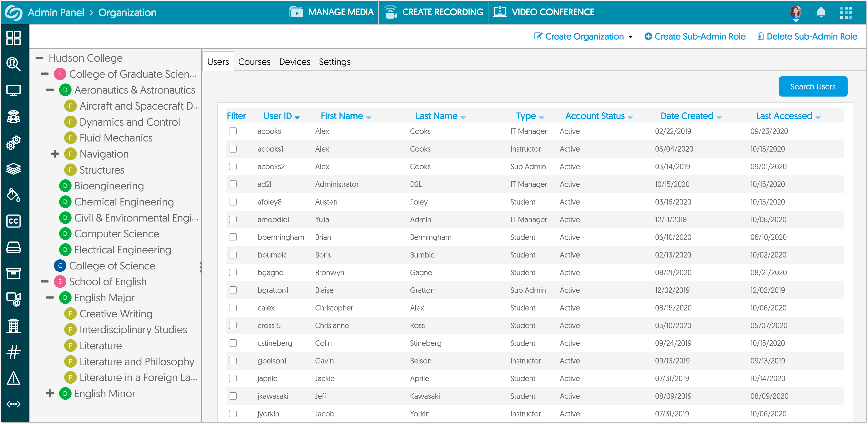Open the branding paint-bucket icon in sidebar
868x424 pixels.
click(x=14, y=195)
